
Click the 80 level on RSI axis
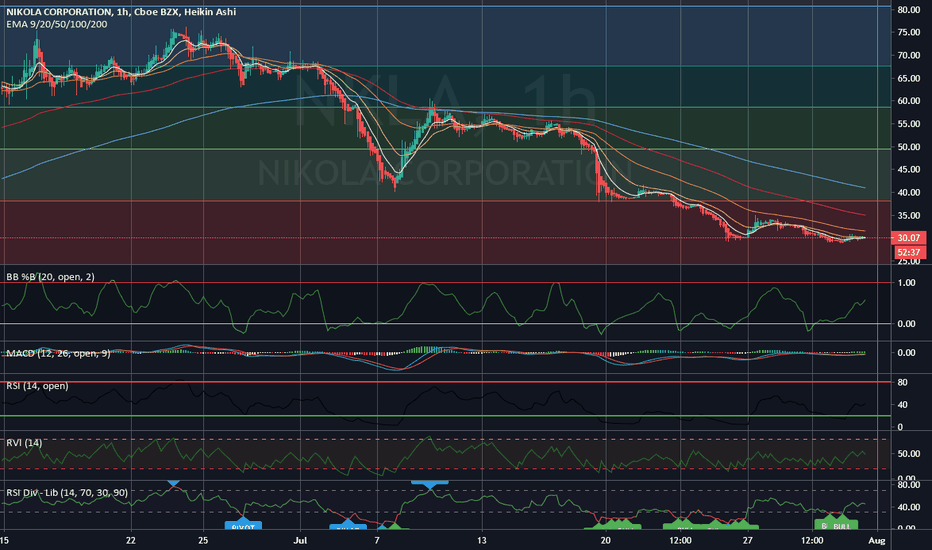(x=902, y=382)
